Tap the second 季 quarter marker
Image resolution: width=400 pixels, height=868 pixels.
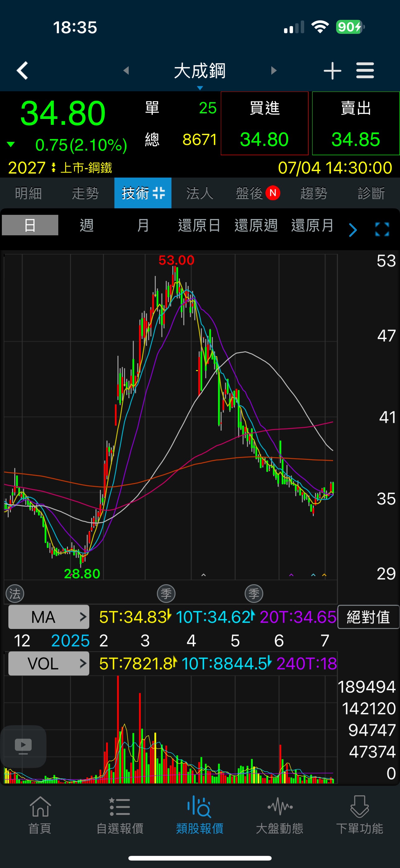coord(254,594)
